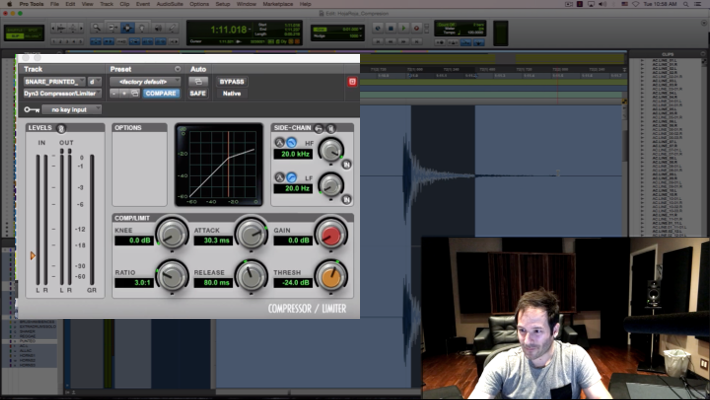This screenshot has width=710, height=400.
Task: Click the key input key icon
Action: pos(31,110)
